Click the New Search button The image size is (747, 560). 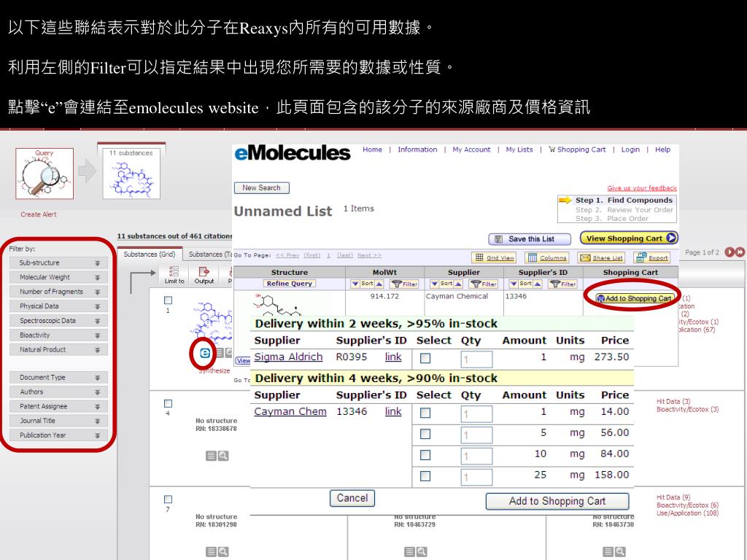(x=262, y=187)
